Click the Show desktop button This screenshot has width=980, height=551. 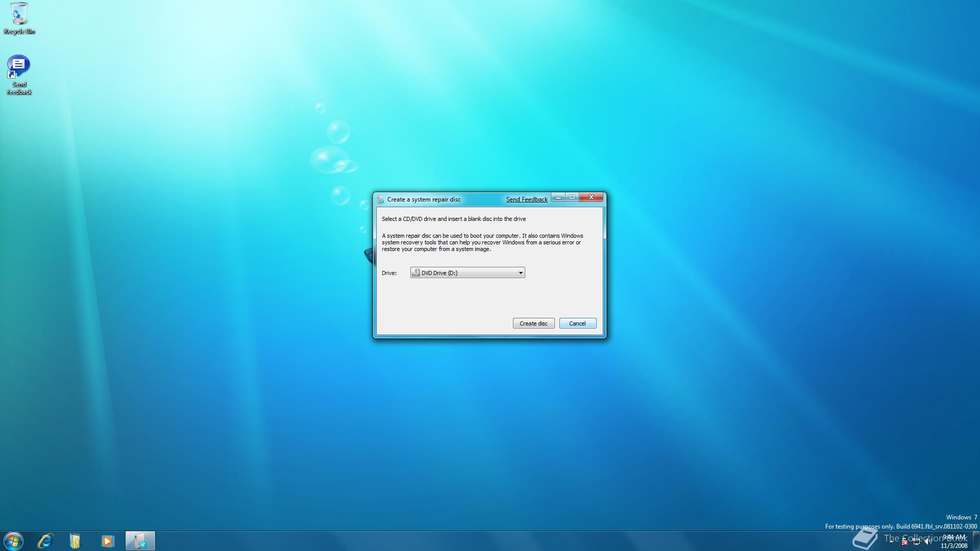(x=976, y=541)
